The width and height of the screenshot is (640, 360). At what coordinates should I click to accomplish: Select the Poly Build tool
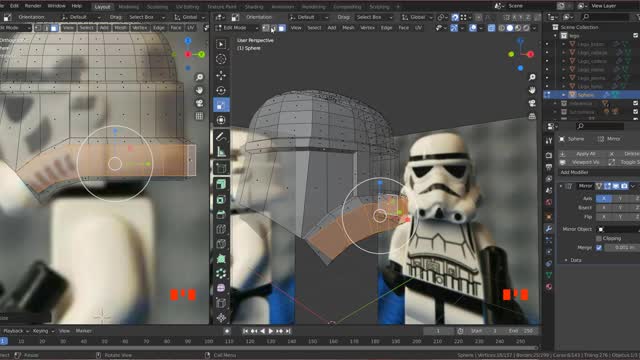pos(221,259)
